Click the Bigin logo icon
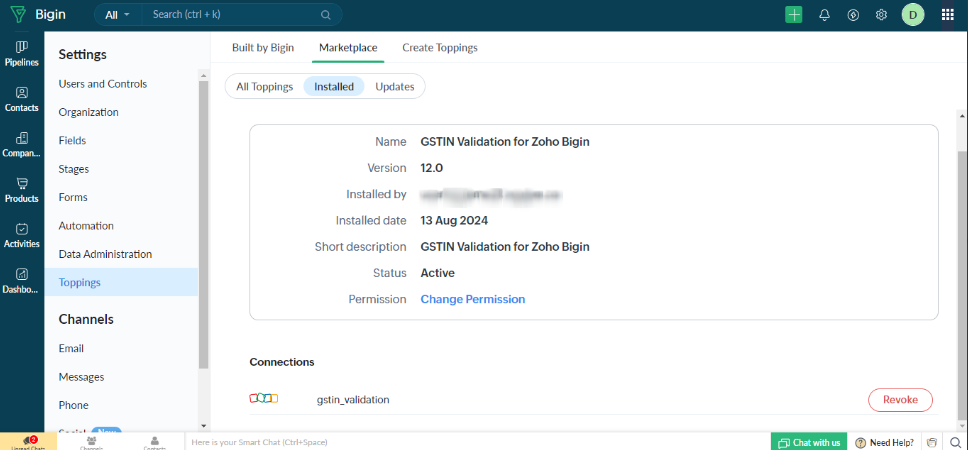968x450 pixels. (19, 15)
